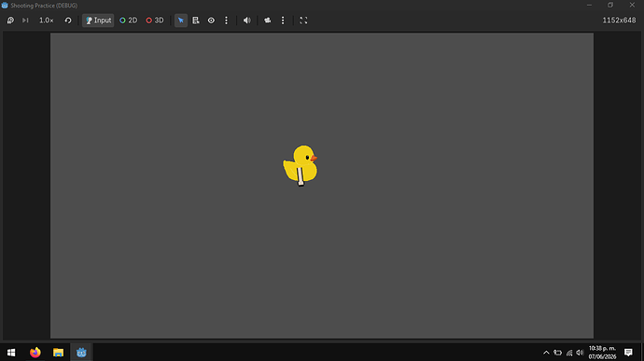Screen dimensions: 644x361
Task: Advance to the next frame
Action: coord(25,21)
